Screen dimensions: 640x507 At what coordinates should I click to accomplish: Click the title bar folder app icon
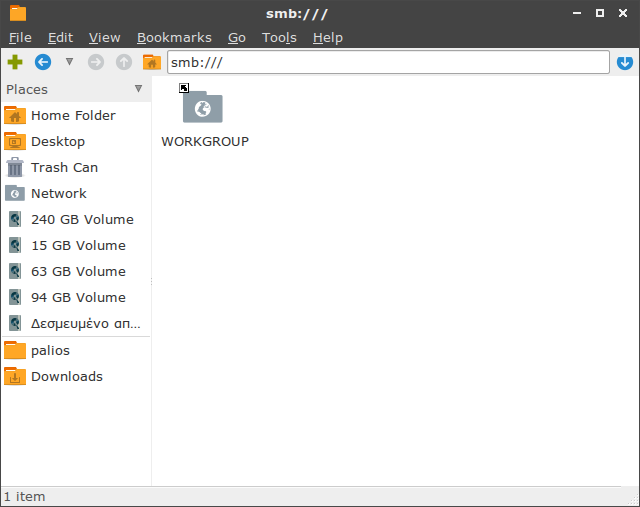[18, 13]
